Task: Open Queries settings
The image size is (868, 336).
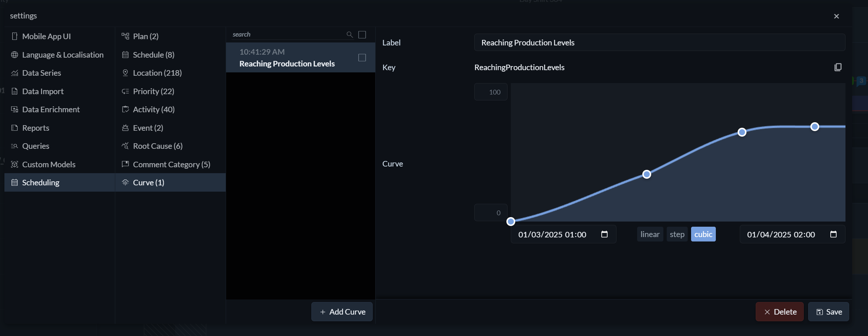Action: [59, 146]
